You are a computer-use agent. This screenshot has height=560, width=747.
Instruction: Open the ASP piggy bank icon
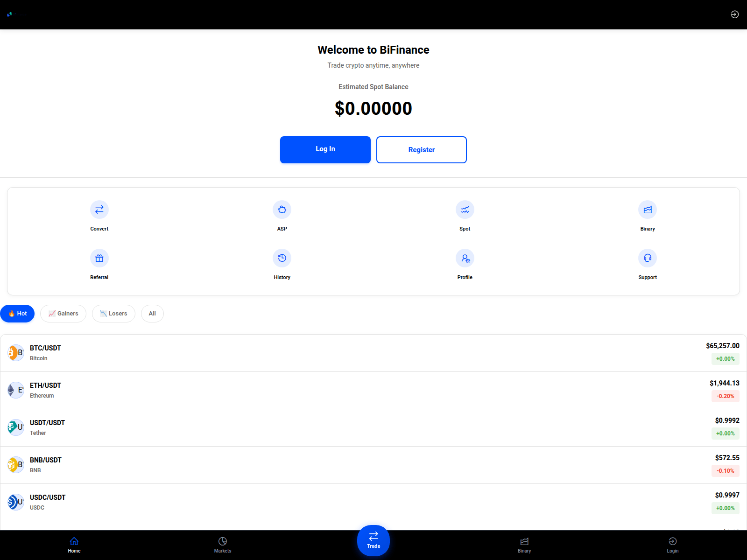click(x=282, y=210)
